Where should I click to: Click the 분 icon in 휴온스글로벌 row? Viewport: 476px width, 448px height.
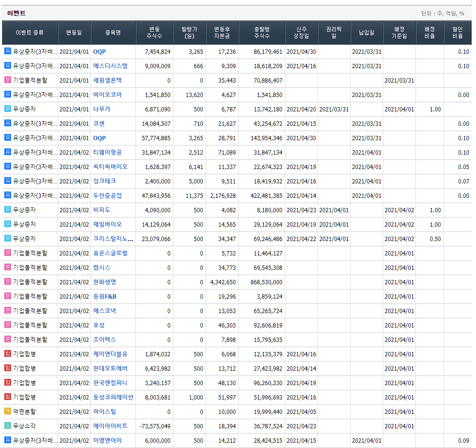coord(8,253)
